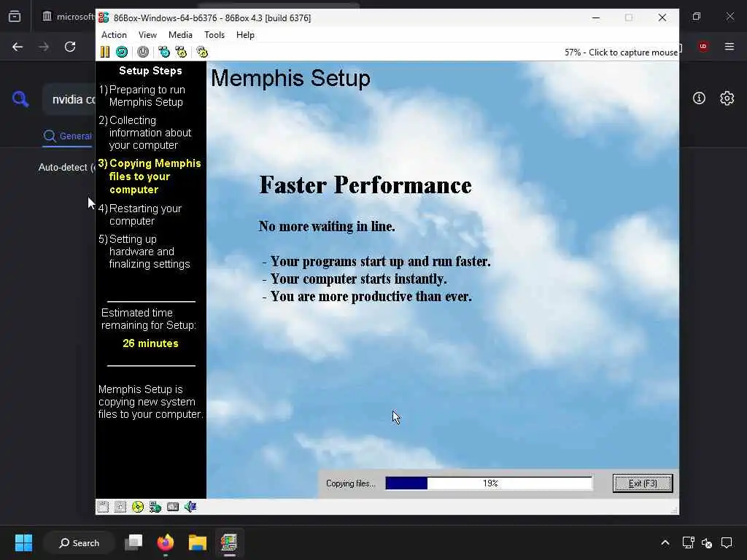This screenshot has height=560, width=747.
Task: Click the taskbar Search box
Action: pos(79,542)
